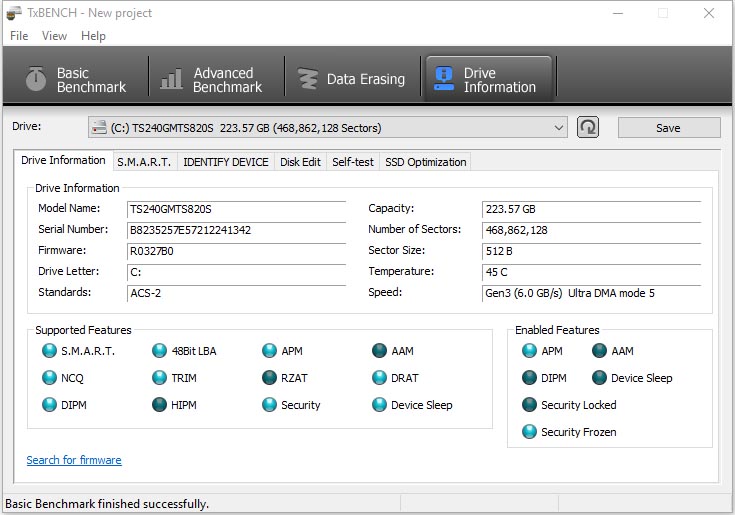Click the Number of Sectors field
The width and height of the screenshot is (735, 515).
point(592,230)
